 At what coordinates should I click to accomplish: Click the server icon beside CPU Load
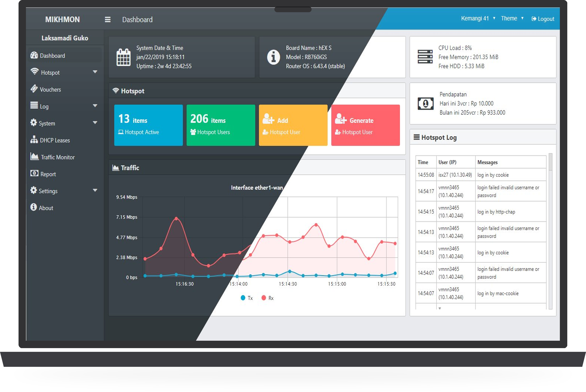(425, 56)
